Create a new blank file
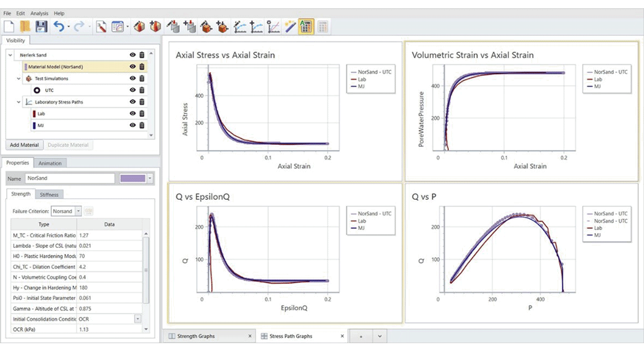This screenshot has height=352, width=644. point(9,27)
